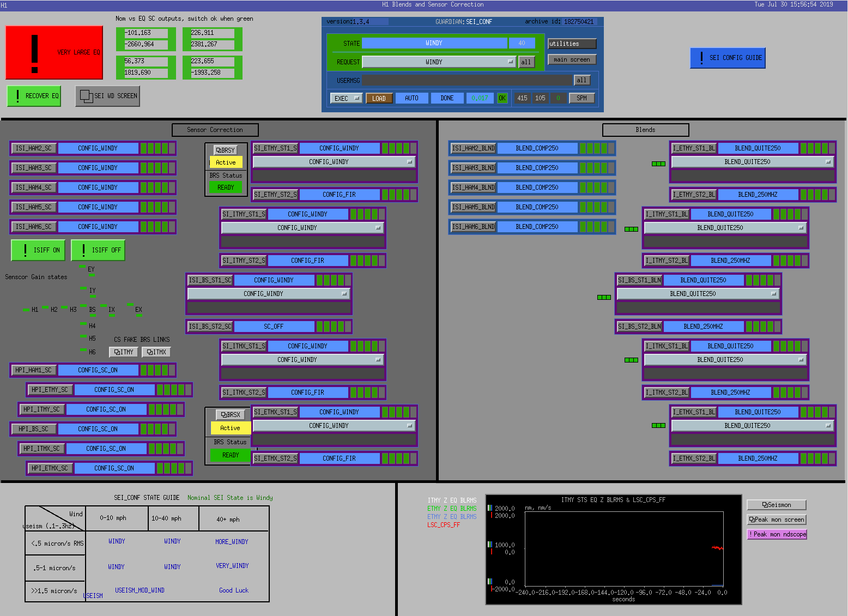The image size is (848, 616).
Task: Open the BRSX related display icon
Action: 224,415
